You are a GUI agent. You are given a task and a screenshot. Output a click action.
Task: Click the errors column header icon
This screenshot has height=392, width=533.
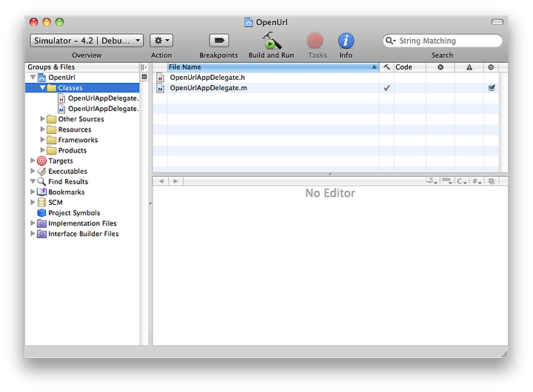click(440, 67)
